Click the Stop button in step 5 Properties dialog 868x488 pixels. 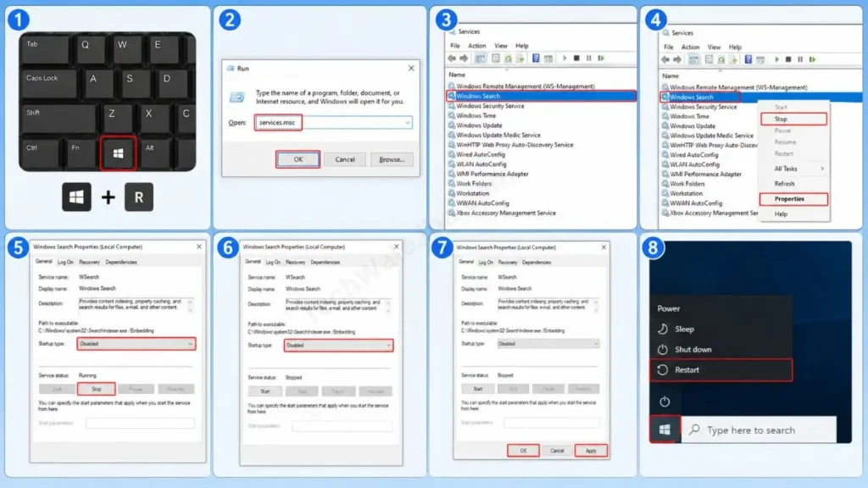click(97, 389)
